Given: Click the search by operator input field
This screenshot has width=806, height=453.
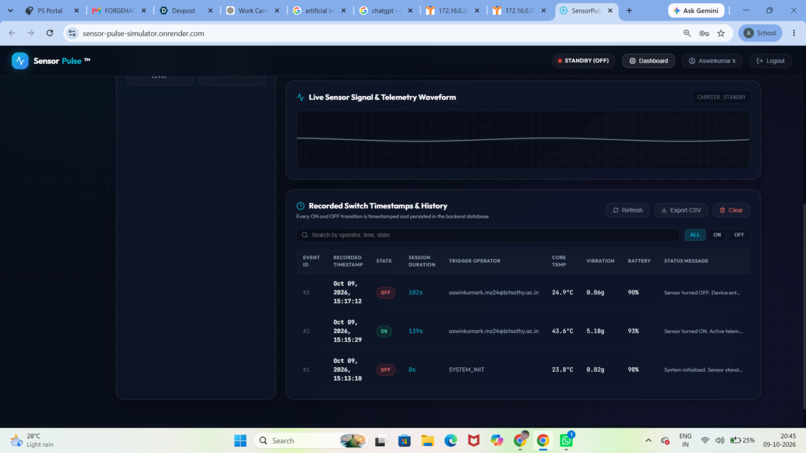Looking at the screenshot, I should pyautogui.click(x=487, y=234).
